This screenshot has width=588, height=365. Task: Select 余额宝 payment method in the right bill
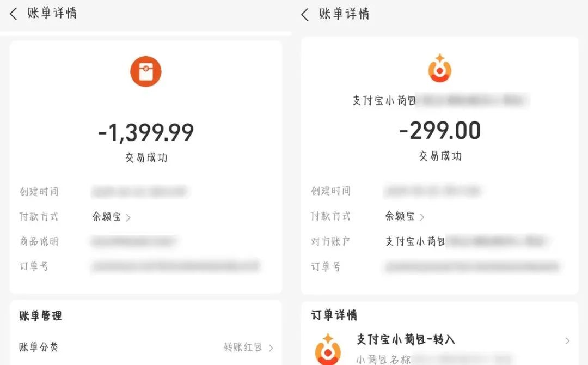pyautogui.click(x=400, y=216)
